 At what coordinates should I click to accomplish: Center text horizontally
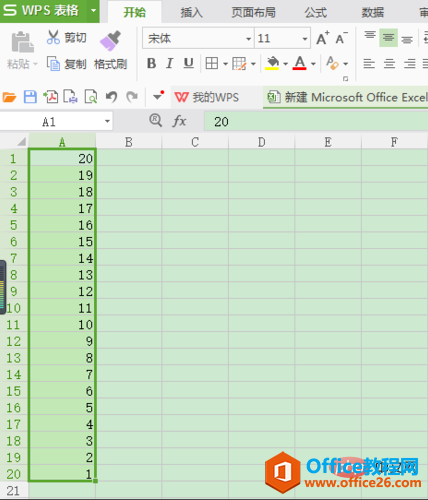(x=389, y=63)
